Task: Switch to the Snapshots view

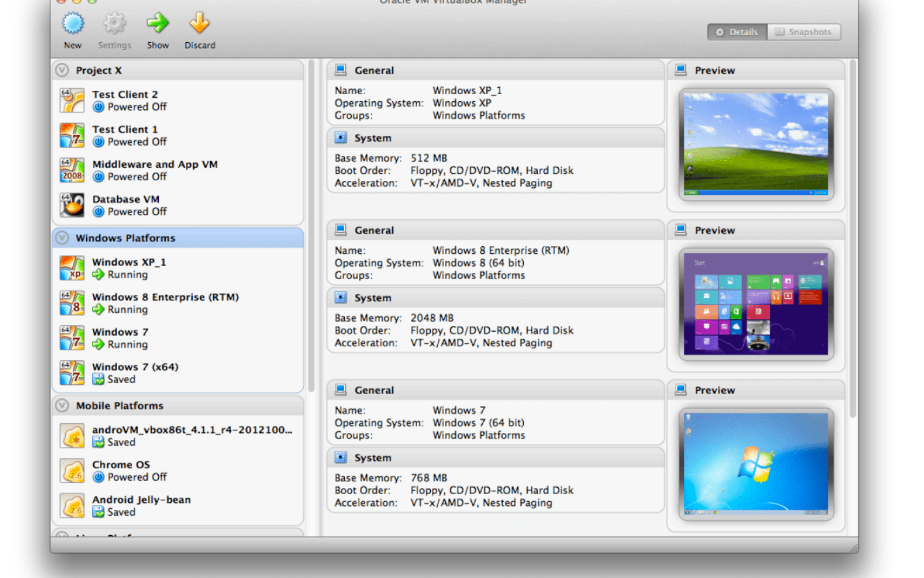Action: click(x=804, y=32)
